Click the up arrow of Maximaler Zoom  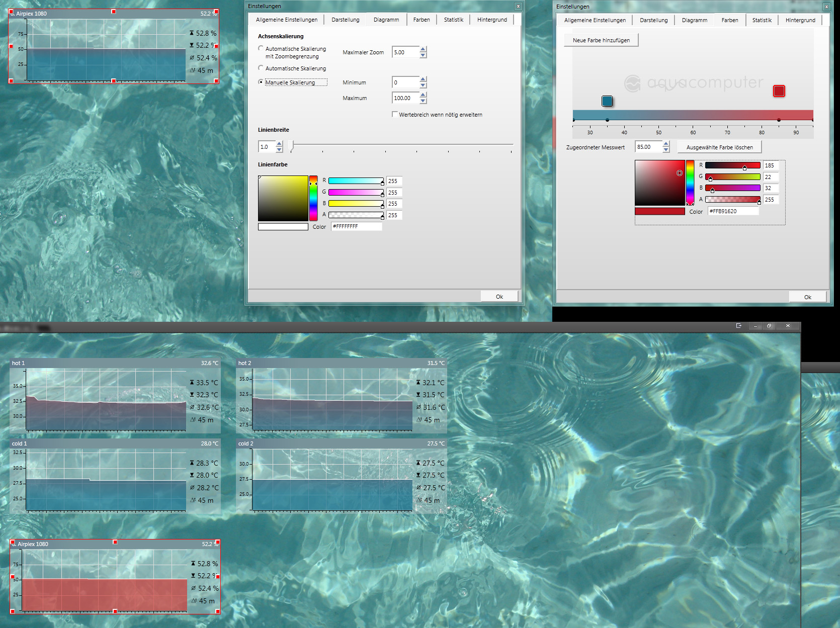point(423,49)
